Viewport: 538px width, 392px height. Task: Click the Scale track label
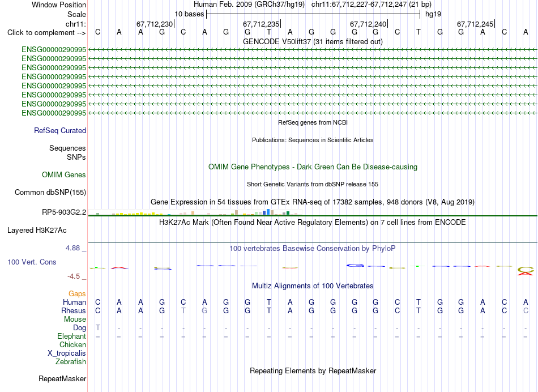pyautogui.click(x=77, y=14)
